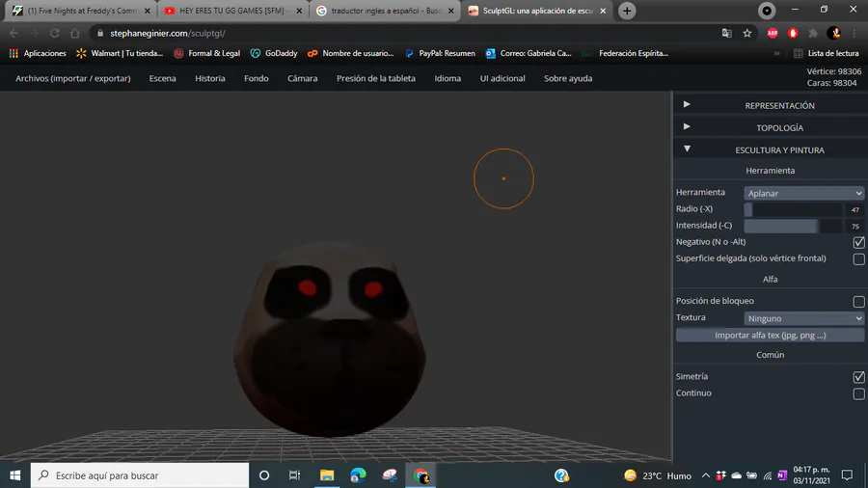
Task: Open the tab search dropdown circle
Action: pos(767,11)
